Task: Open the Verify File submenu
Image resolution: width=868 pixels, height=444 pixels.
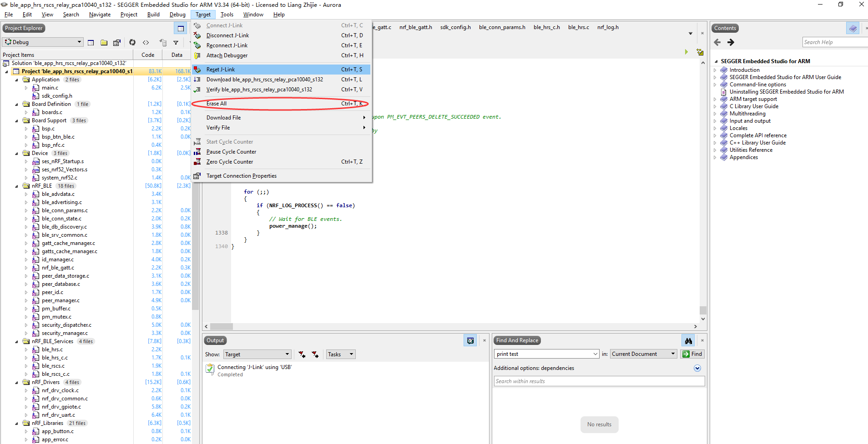Action: (281, 128)
